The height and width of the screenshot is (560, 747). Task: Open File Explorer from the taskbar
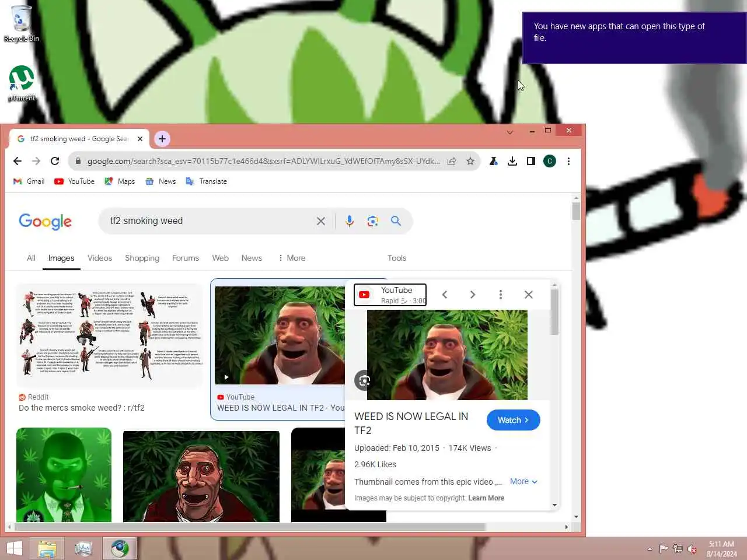47,548
